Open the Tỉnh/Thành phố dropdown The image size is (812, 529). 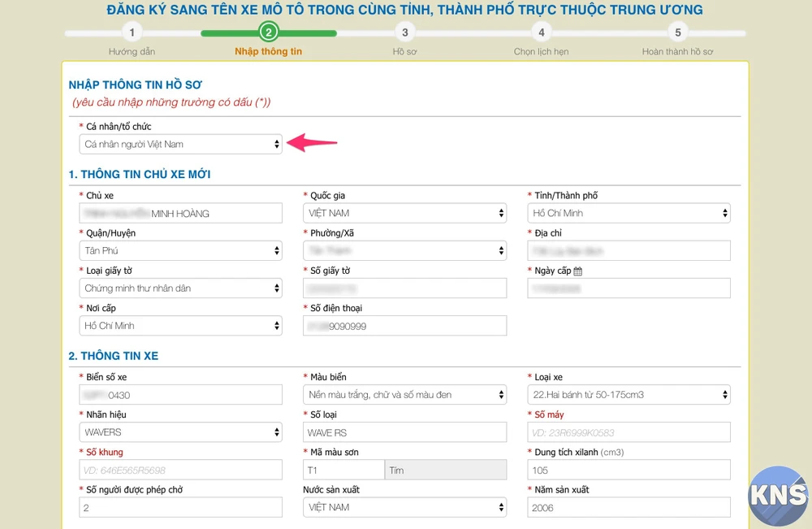[628, 214]
